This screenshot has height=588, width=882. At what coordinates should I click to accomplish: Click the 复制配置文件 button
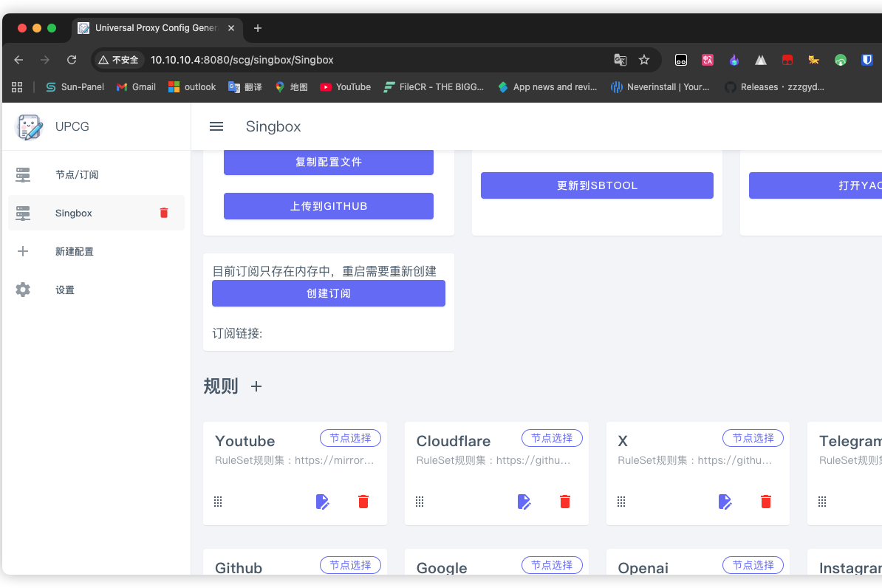329,162
